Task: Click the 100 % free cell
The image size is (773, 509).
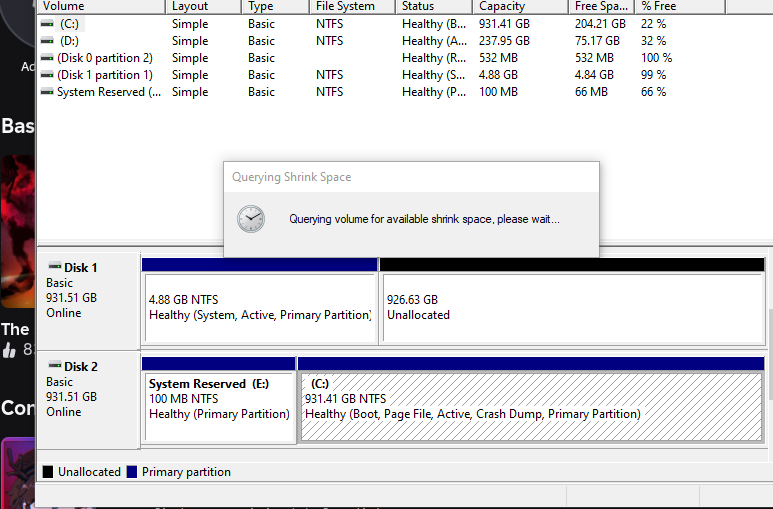Action: click(x=656, y=58)
